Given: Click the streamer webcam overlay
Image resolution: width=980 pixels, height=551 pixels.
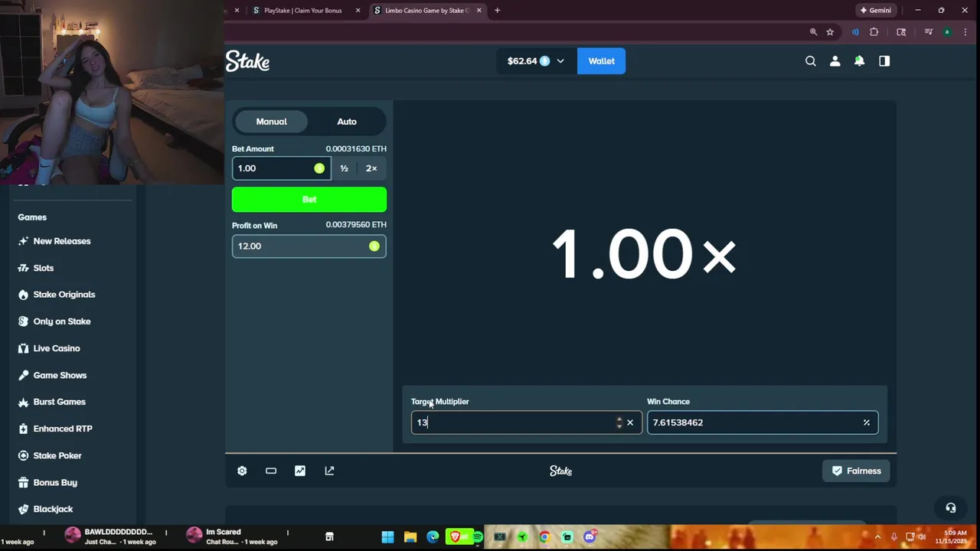Looking at the screenshot, I should pyautogui.click(x=112, y=92).
